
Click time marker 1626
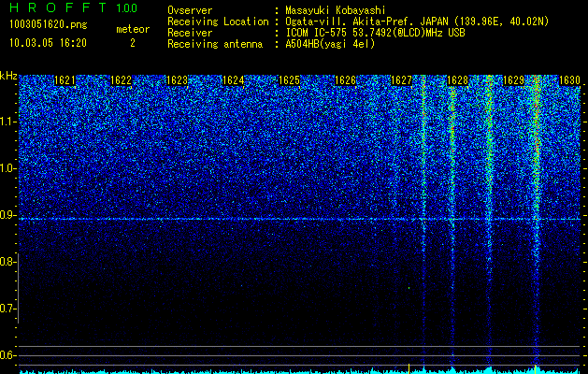(x=345, y=80)
